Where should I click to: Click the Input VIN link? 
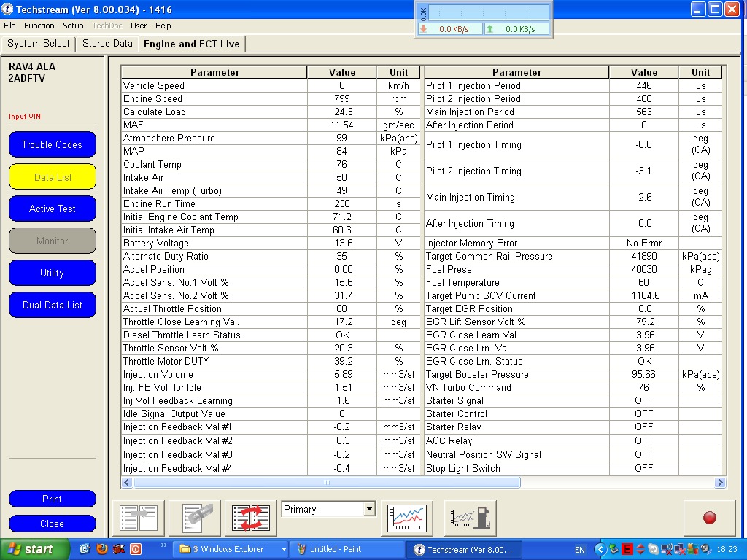pos(25,117)
